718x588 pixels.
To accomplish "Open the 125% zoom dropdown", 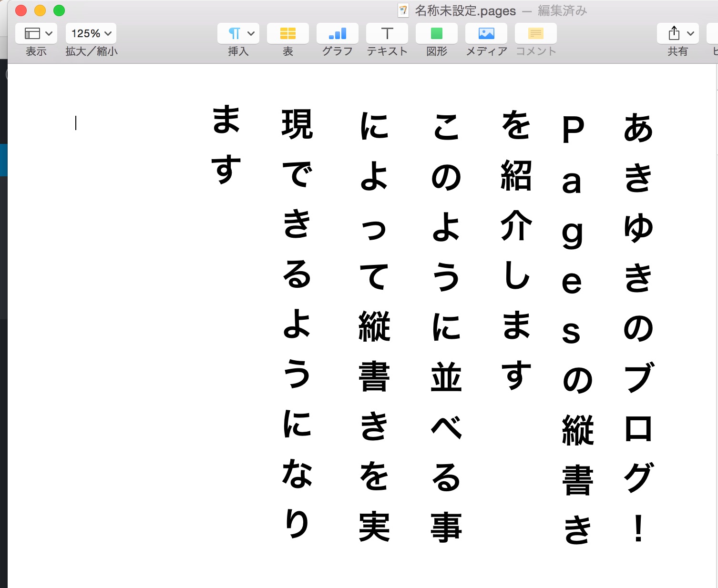I will click(x=91, y=33).
